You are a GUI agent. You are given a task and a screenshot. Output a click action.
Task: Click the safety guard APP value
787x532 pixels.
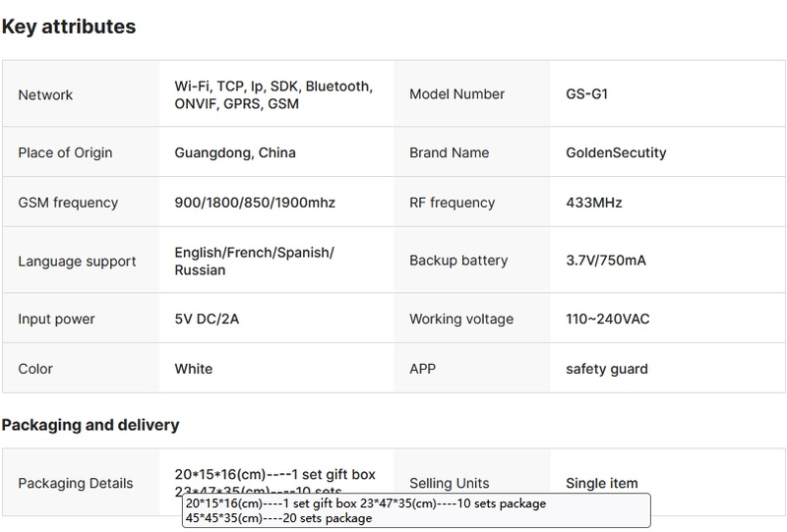coord(606,369)
